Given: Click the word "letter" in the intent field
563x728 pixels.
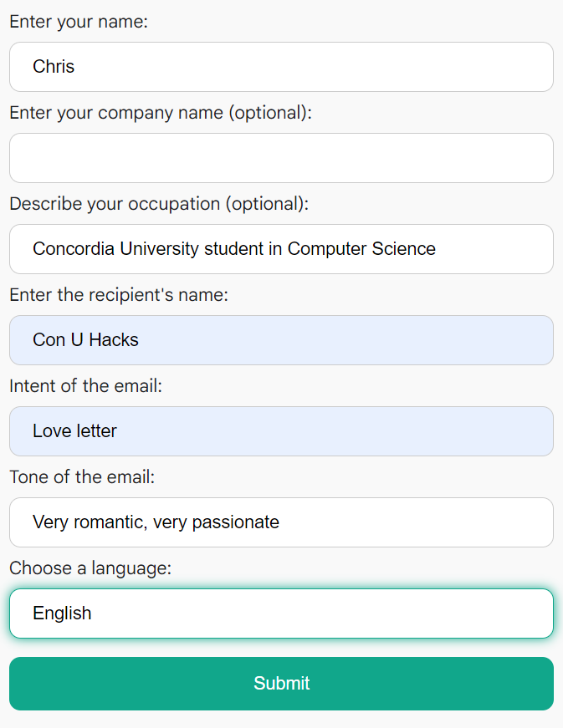Looking at the screenshot, I should (96, 431).
